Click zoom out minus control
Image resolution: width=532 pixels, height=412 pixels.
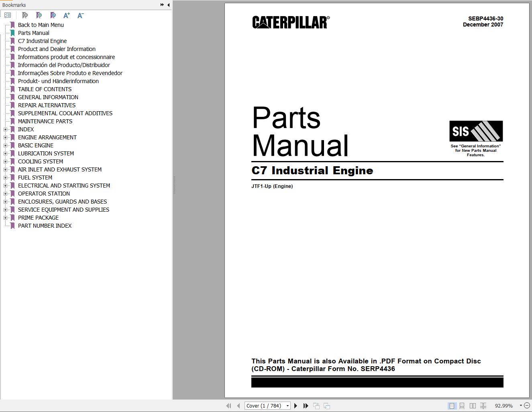click(526, 406)
